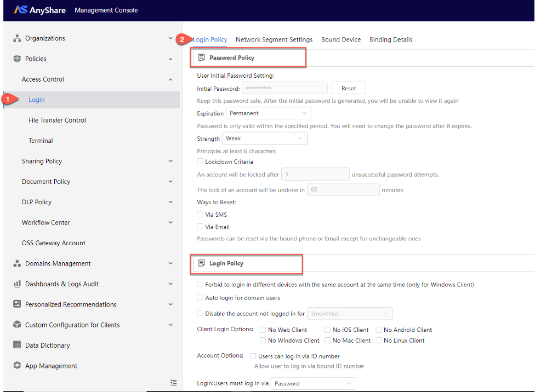The width and height of the screenshot is (535, 392).
Task: Click the Policies shield icon
Action: (x=17, y=59)
